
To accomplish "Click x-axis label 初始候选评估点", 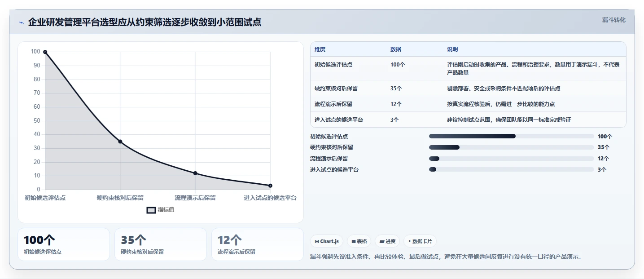I will coord(45,198).
